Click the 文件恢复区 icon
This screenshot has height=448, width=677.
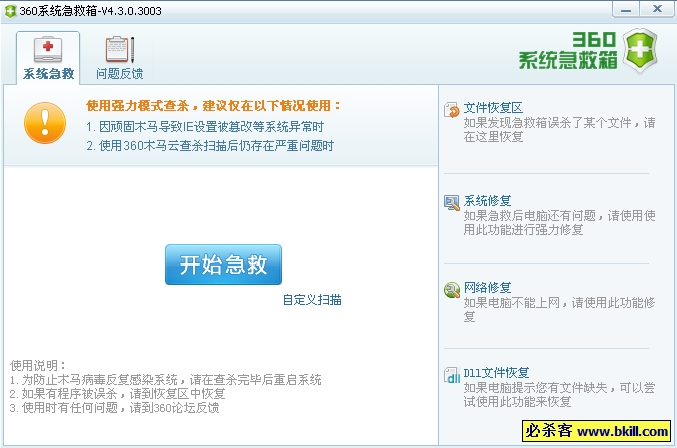(x=452, y=110)
